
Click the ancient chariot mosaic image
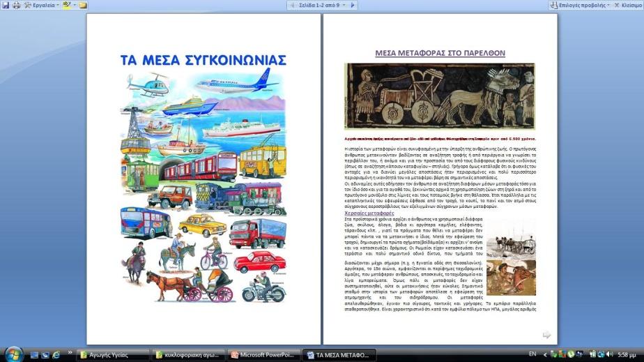[x=440, y=96]
